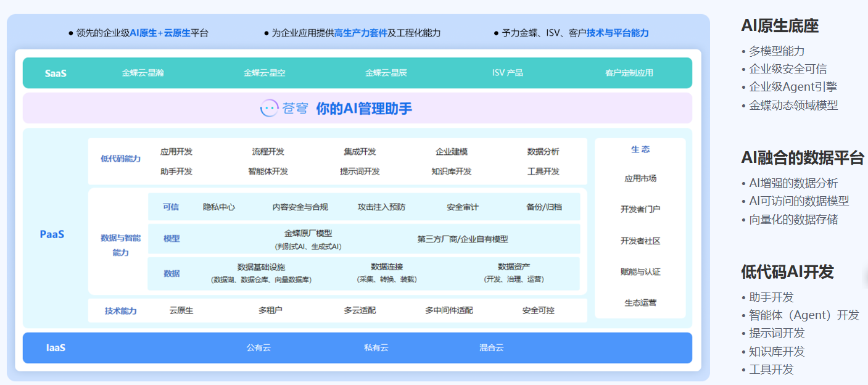Image resolution: width=868 pixels, height=385 pixels.
Task: Select the 向量化的数据存储 bullet
Action: pos(793,220)
